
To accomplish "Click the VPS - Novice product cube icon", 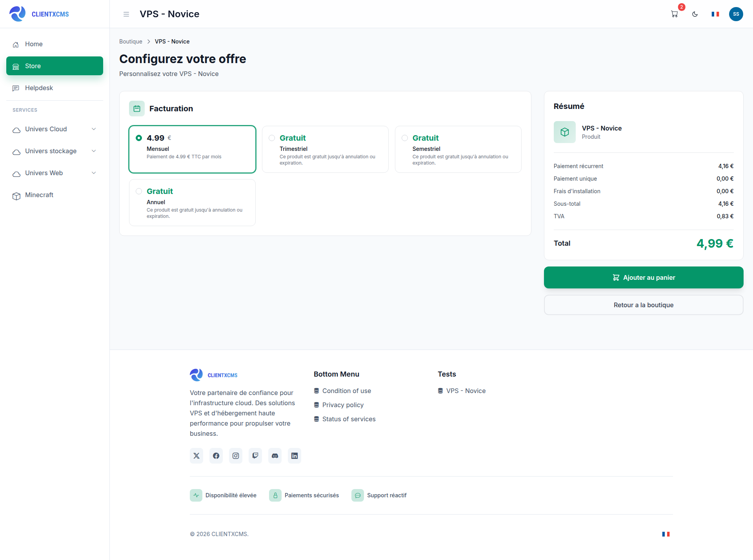I will coord(565,132).
